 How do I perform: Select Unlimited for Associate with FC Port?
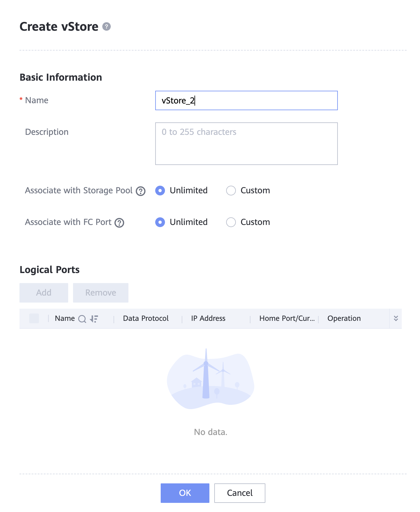click(160, 222)
